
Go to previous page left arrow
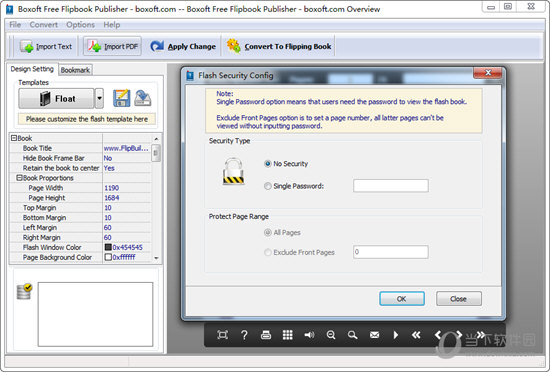coord(438,335)
